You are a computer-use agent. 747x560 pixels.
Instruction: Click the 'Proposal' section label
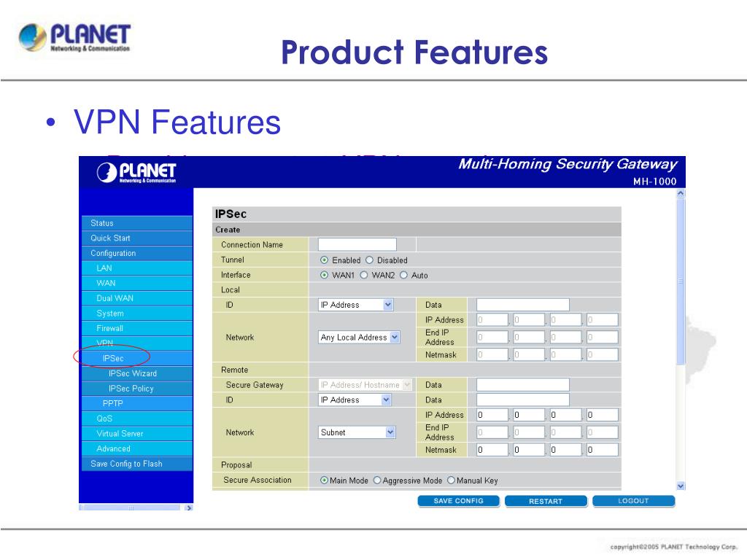[236, 464]
